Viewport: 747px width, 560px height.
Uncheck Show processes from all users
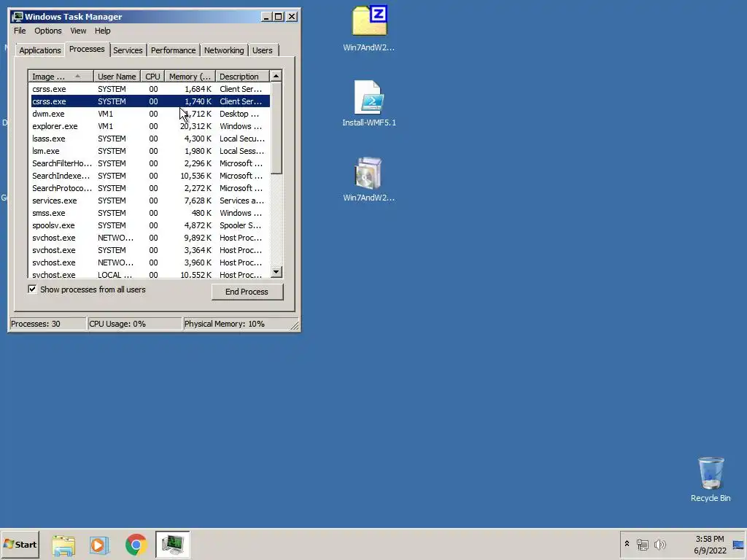coord(32,289)
